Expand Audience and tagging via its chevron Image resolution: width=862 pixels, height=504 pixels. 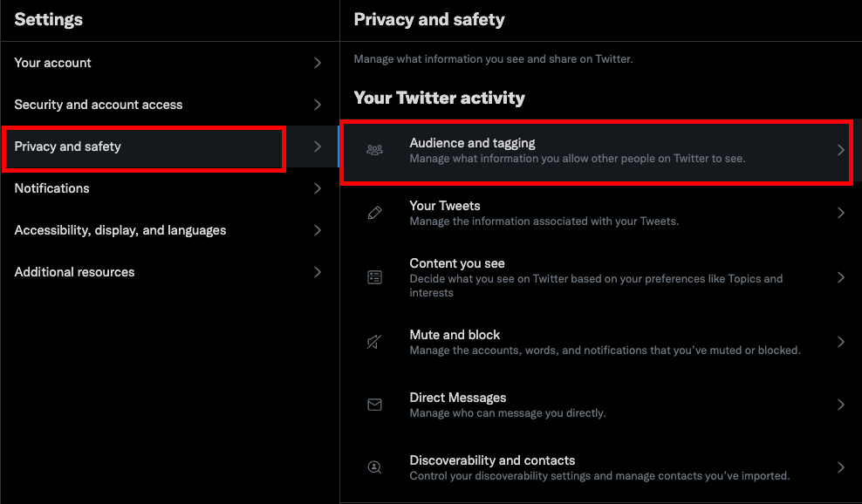click(x=840, y=150)
